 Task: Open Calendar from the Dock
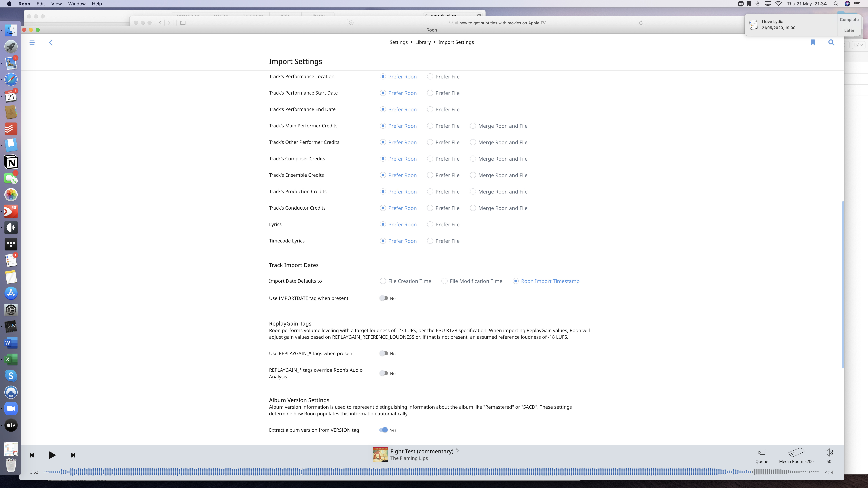click(11, 96)
